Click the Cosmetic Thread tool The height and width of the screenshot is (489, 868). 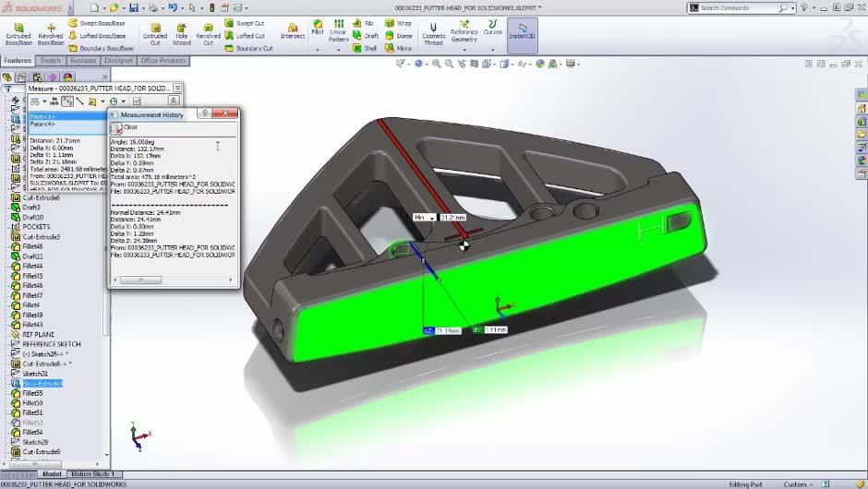(433, 34)
